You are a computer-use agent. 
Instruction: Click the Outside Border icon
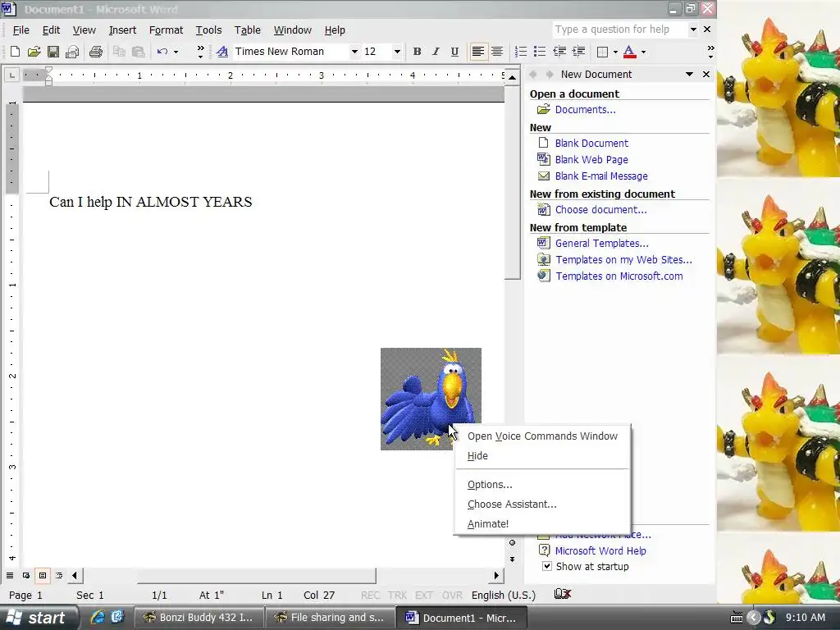click(x=603, y=52)
